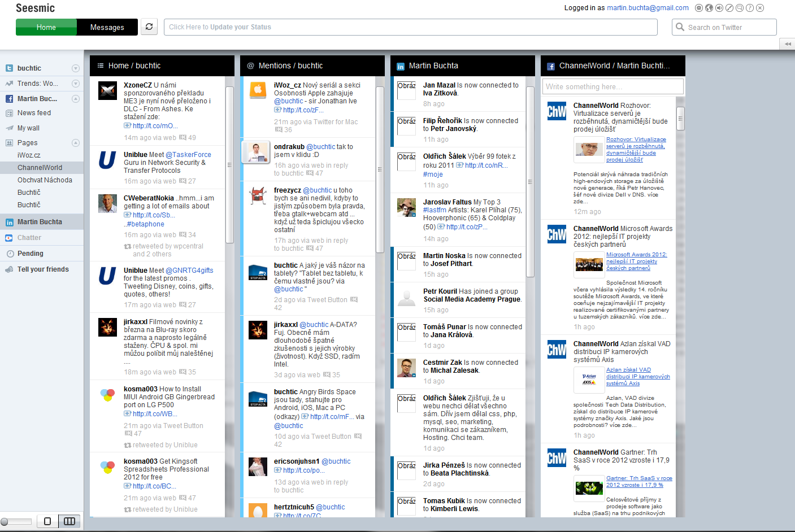Open Pending items in sidebar

pos(31,254)
